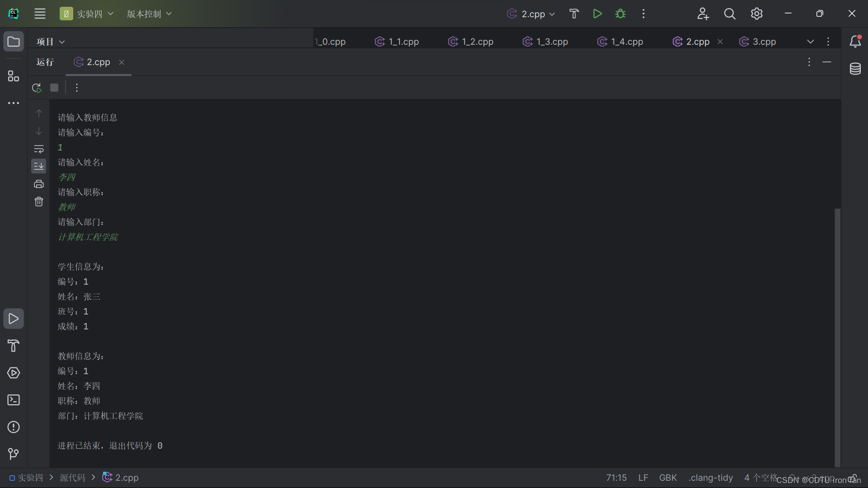Open the Terminal tool window
This screenshot has height=488, width=868.
click(x=14, y=400)
